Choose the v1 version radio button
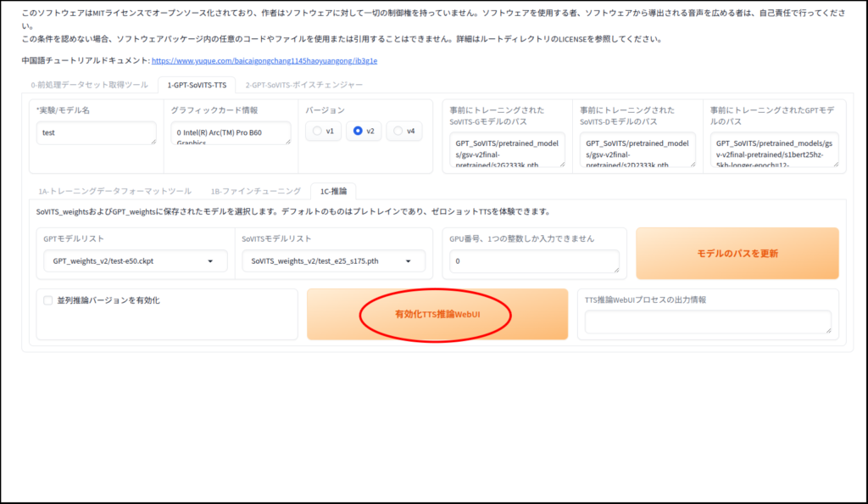 click(x=317, y=131)
